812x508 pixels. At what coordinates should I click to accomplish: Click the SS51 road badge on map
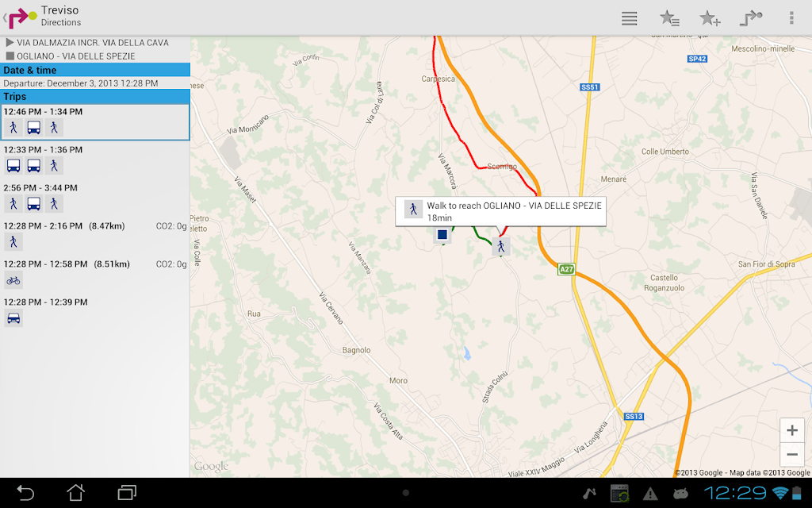tap(590, 87)
